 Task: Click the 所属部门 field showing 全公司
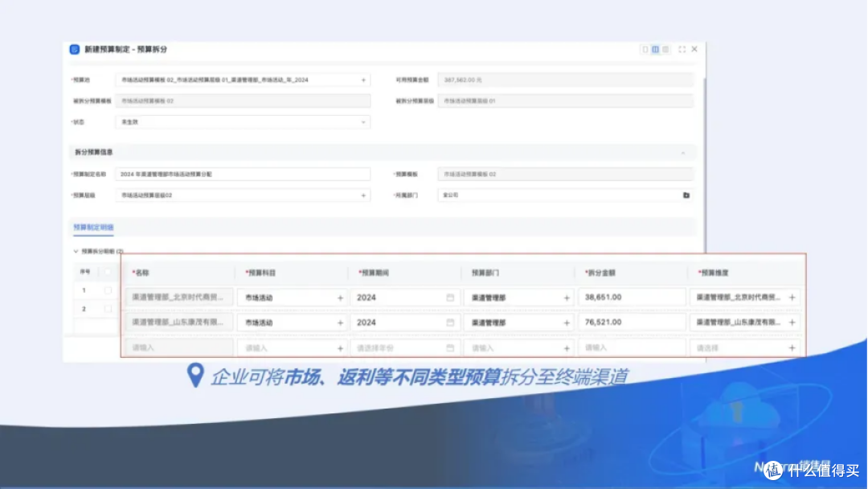click(565, 195)
